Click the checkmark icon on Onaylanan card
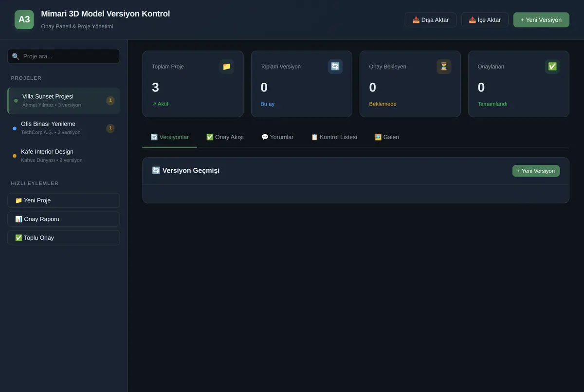 point(552,67)
